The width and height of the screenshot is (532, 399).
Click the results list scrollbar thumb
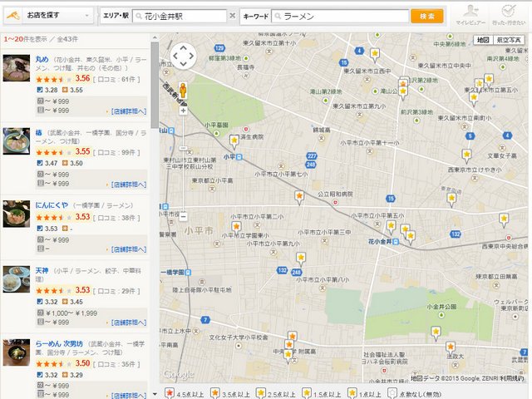(x=155, y=85)
